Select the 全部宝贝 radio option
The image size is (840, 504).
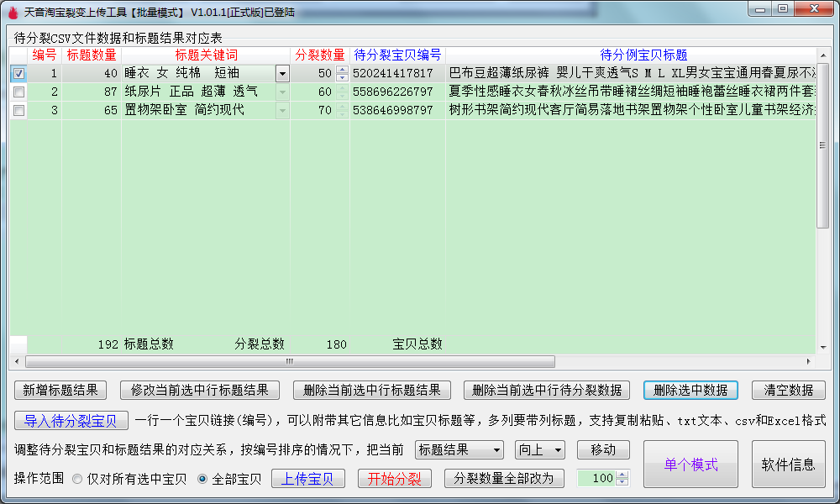point(202,479)
